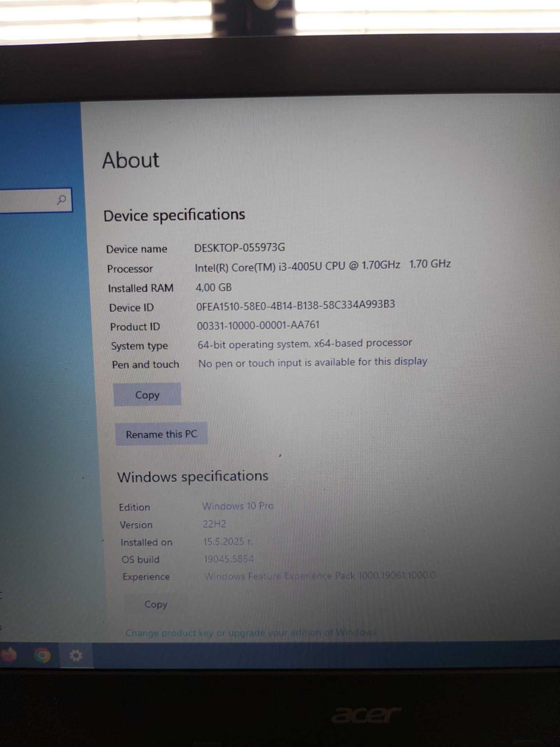Click the search magnifier icon
This screenshot has height=747, width=560.
coord(61,200)
